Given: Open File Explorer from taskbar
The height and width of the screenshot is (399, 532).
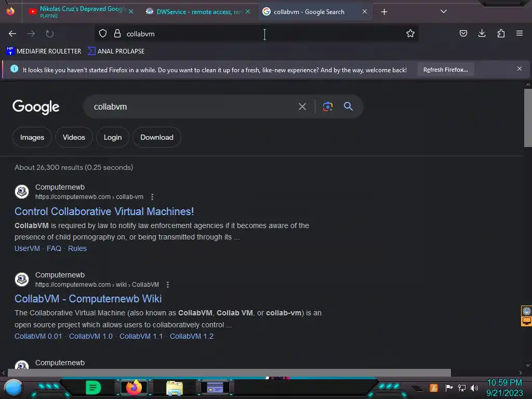Looking at the screenshot, I should [175, 388].
